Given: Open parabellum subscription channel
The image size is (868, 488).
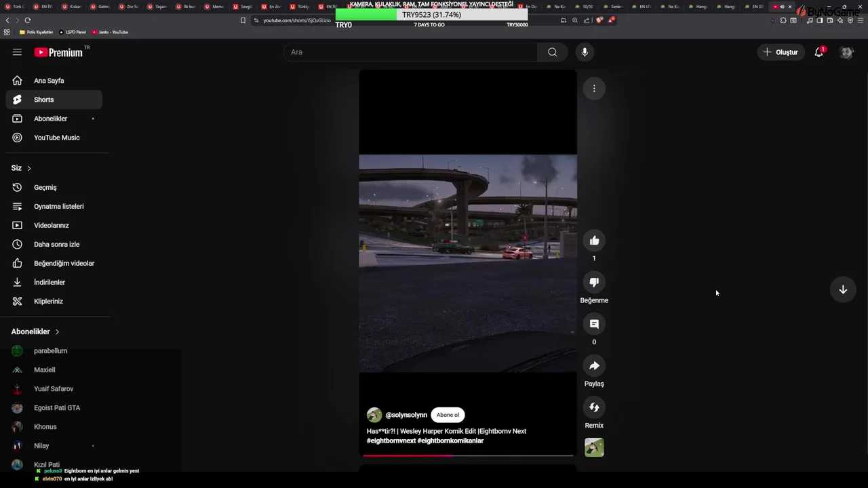Looking at the screenshot, I should [x=54, y=351].
